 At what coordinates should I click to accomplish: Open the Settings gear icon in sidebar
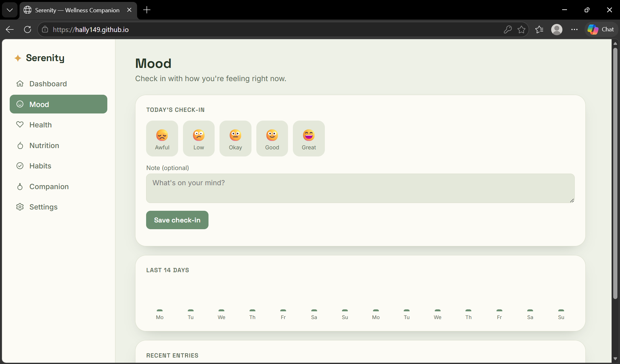click(x=20, y=207)
